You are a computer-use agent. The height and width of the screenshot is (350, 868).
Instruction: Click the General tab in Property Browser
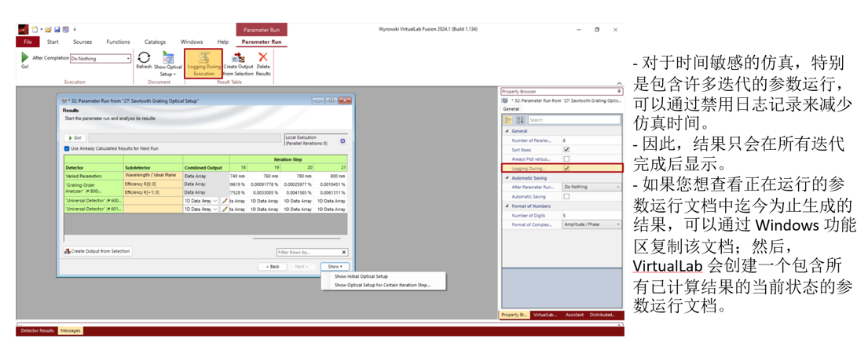[x=511, y=109]
